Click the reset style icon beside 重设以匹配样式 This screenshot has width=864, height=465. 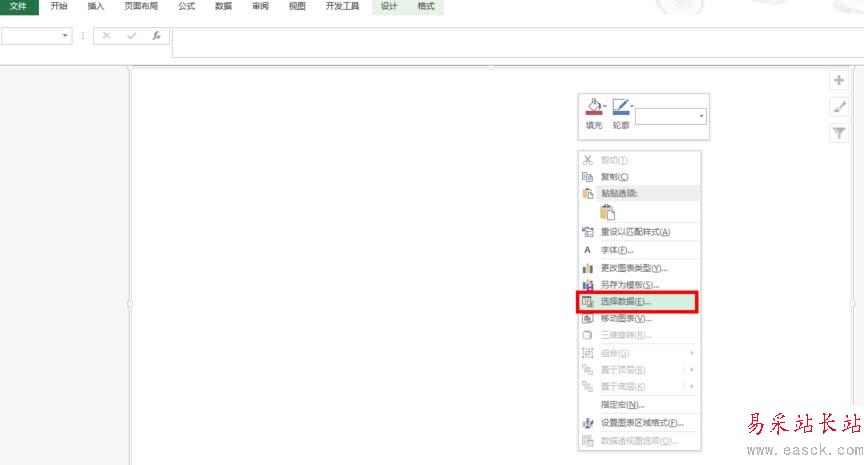587,232
